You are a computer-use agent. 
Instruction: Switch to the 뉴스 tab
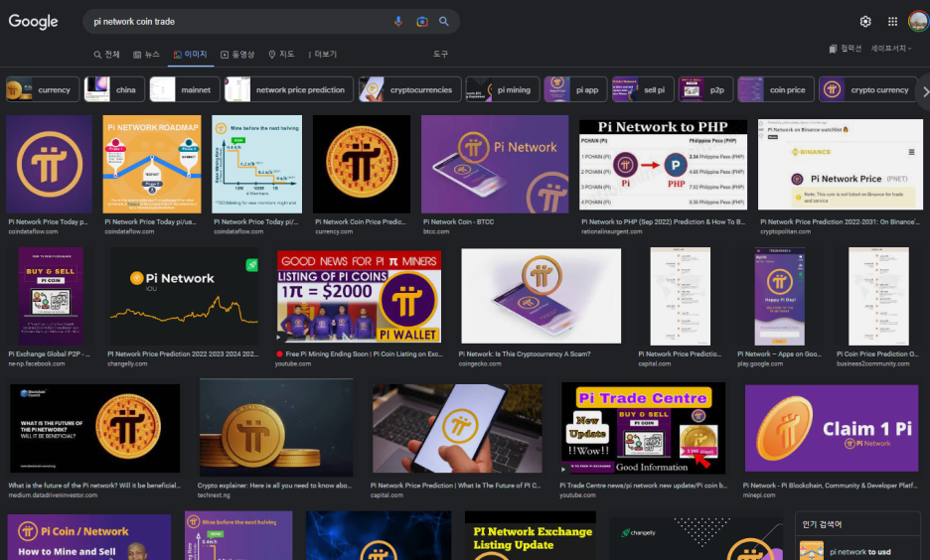[x=146, y=54]
